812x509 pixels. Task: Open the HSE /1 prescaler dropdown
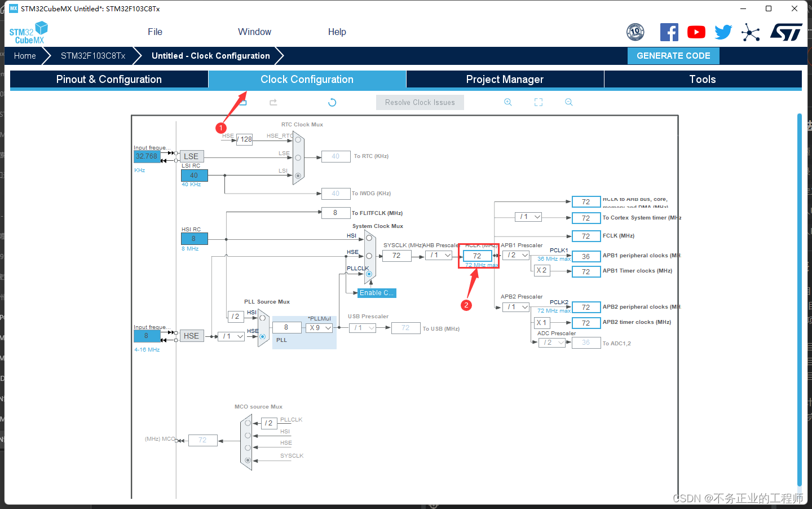click(231, 336)
